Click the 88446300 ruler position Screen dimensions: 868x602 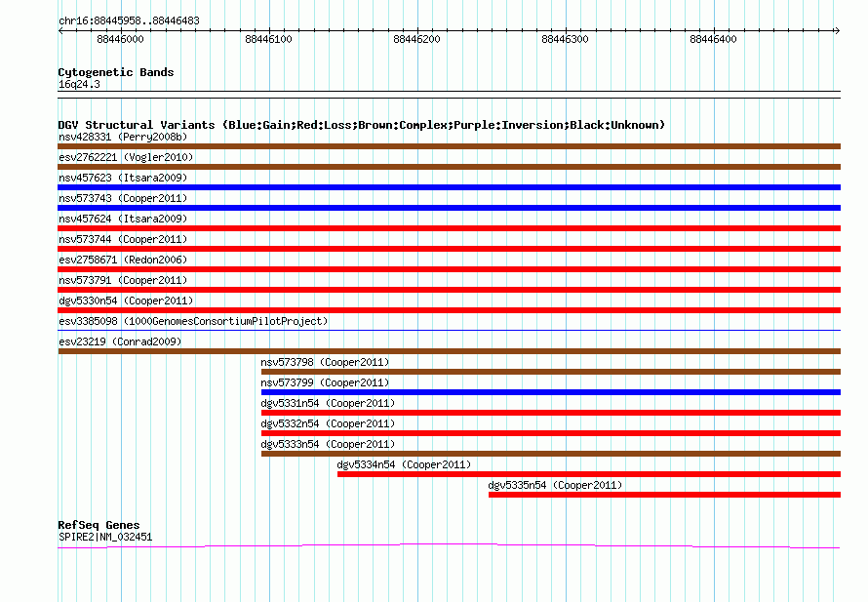(x=566, y=39)
